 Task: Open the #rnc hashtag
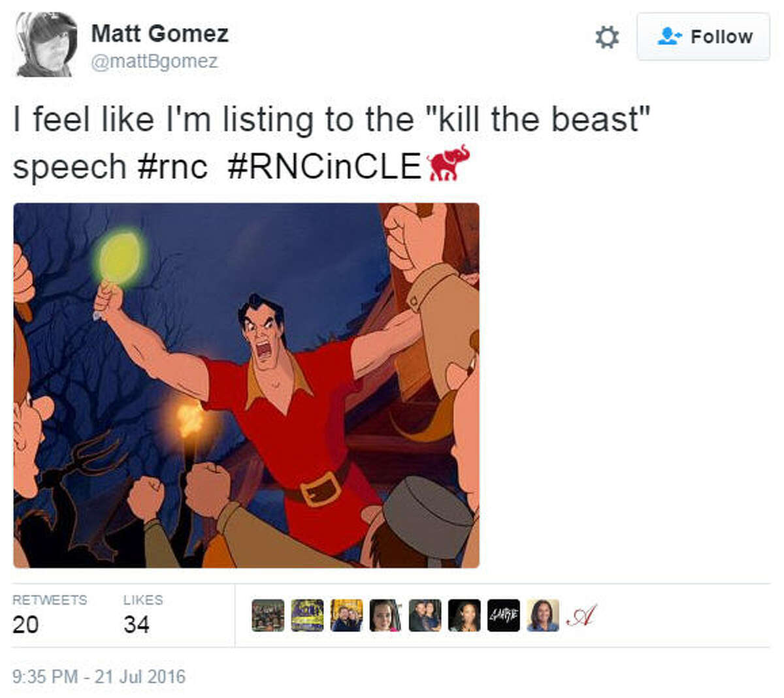click(x=172, y=167)
